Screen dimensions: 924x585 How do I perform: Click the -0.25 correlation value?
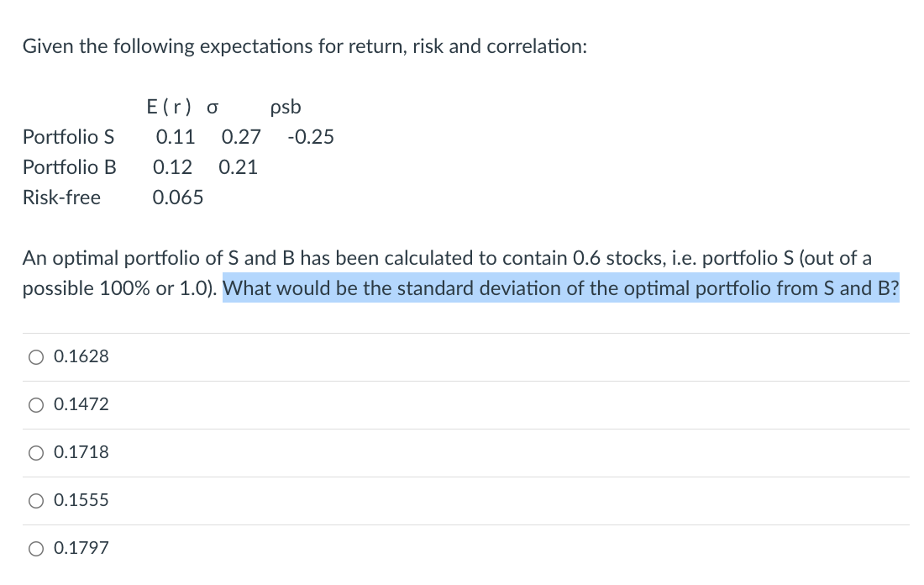312,137
